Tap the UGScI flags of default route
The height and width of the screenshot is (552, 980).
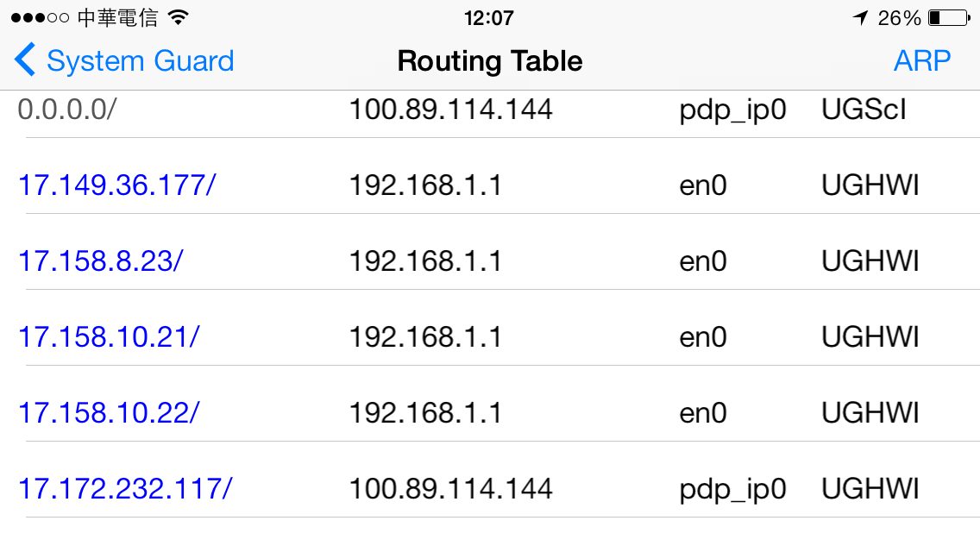coord(864,110)
